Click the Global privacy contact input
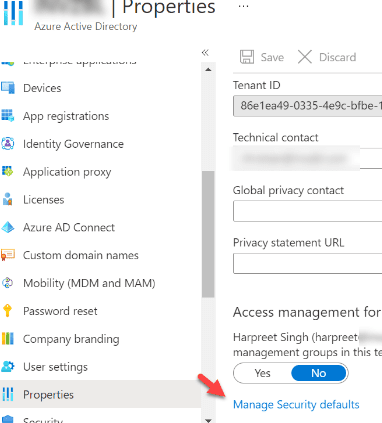The image size is (382, 423). (x=307, y=211)
